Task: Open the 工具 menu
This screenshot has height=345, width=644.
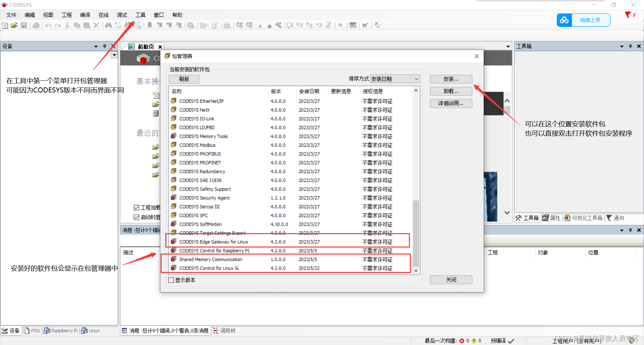Action: pos(140,15)
